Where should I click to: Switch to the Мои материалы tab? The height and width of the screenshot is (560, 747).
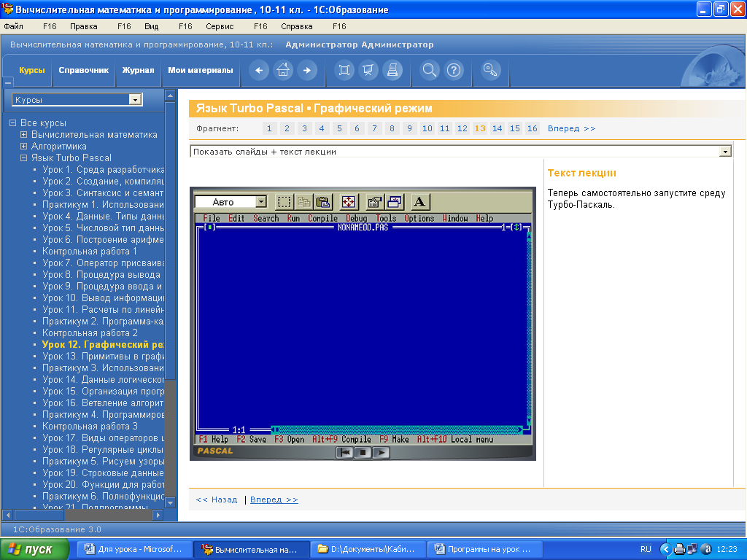(x=201, y=71)
